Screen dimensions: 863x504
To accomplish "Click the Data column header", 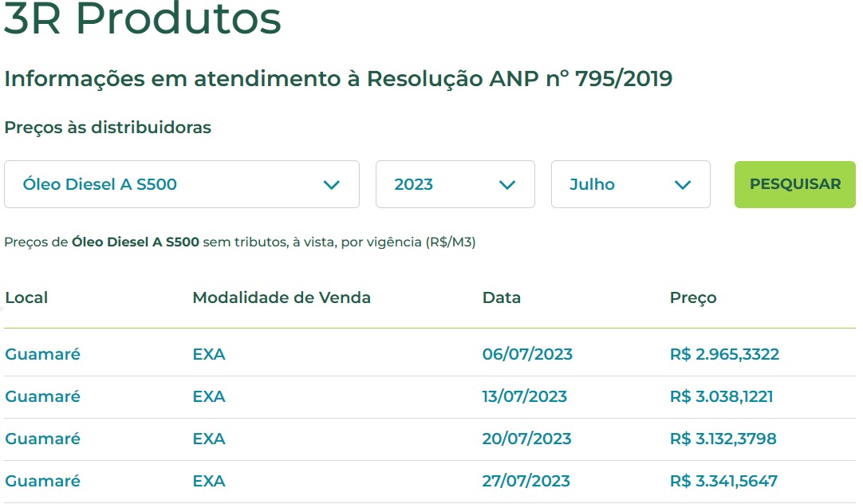I will (x=502, y=298).
